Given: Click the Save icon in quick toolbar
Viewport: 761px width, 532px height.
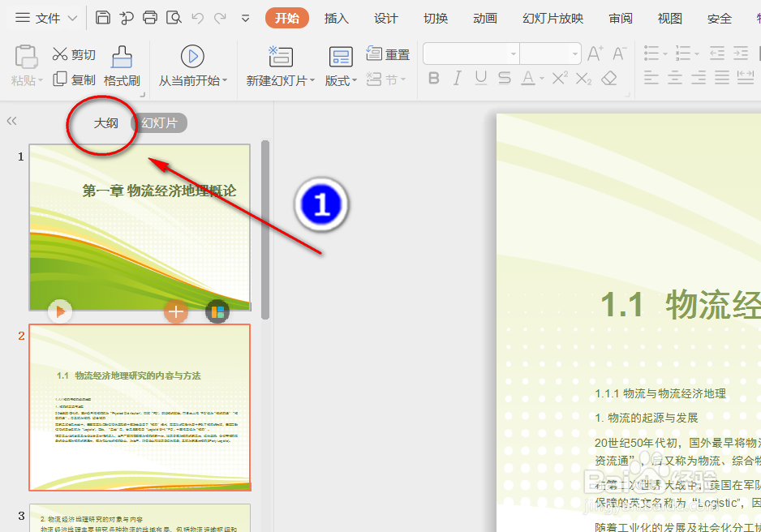Looking at the screenshot, I should tap(105, 16).
